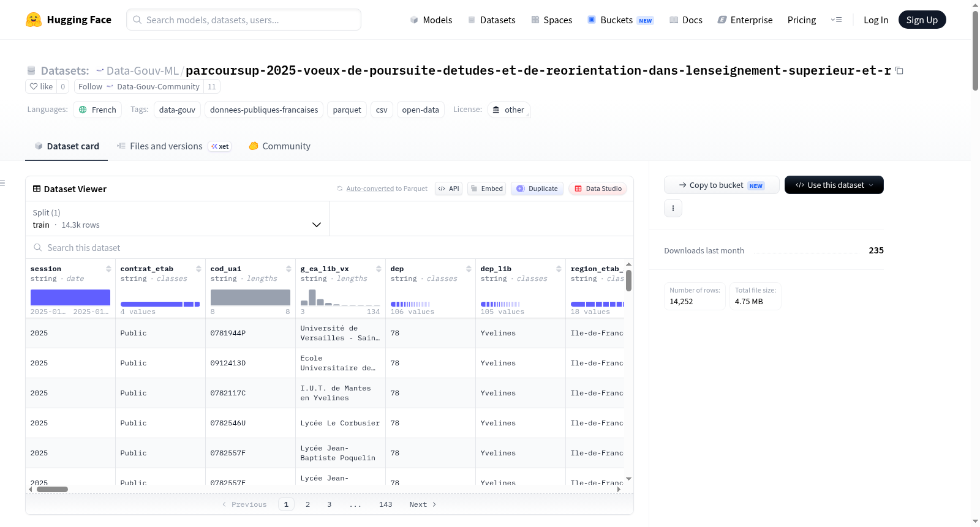The height and width of the screenshot is (527, 980).
Task: Sort the cod_uai column
Action: 288,269
